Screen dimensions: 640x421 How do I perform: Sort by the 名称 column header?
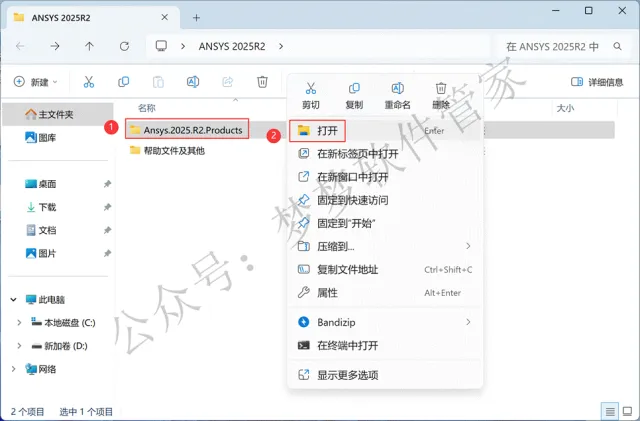[x=147, y=108]
